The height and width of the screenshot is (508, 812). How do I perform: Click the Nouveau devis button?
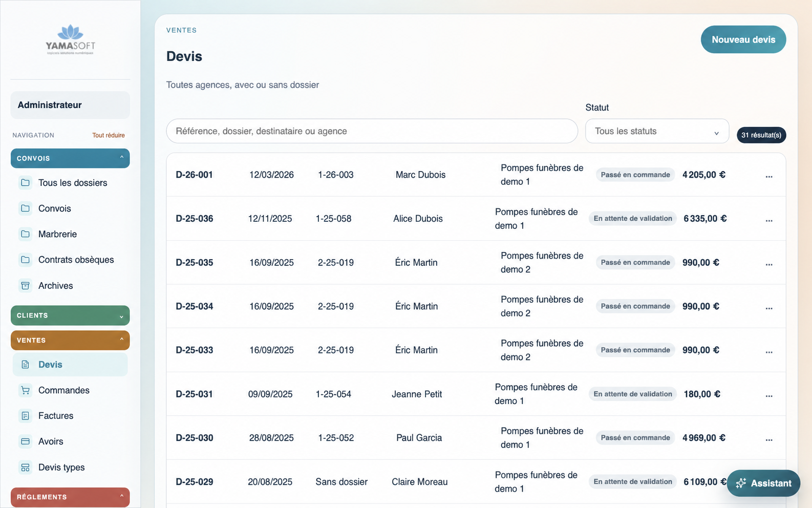click(x=743, y=39)
